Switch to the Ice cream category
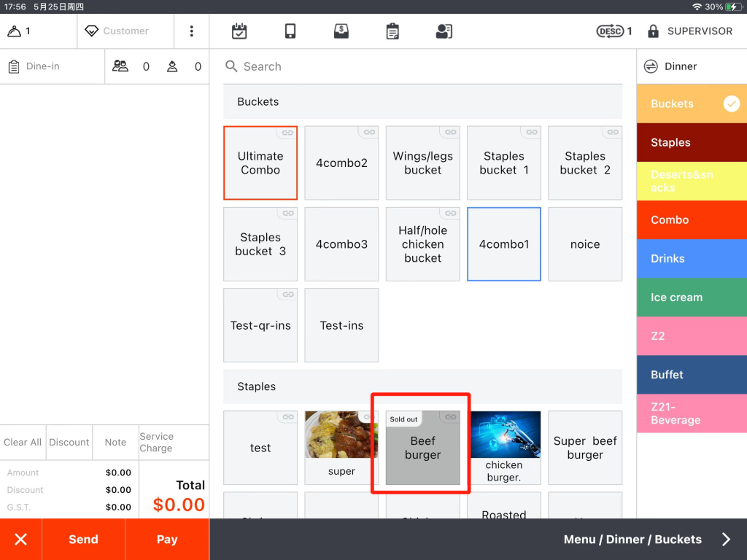The image size is (747, 560). coord(692,297)
